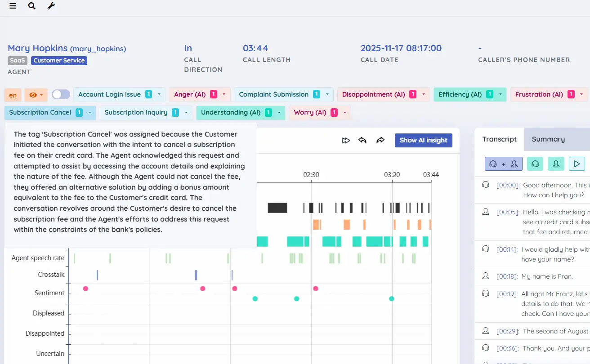Click the Sentiment row label
Image resolution: width=590 pixels, height=364 pixels.
pos(49,293)
